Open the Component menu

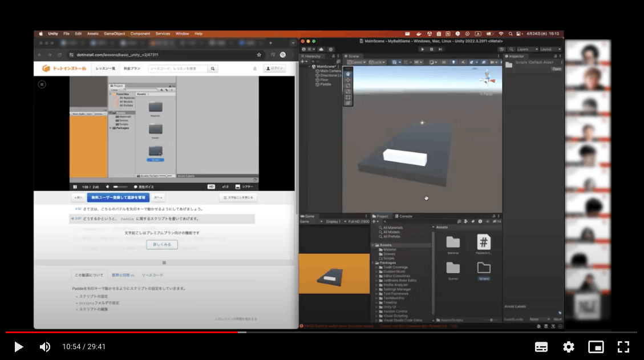pyautogui.click(x=140, y=34)
